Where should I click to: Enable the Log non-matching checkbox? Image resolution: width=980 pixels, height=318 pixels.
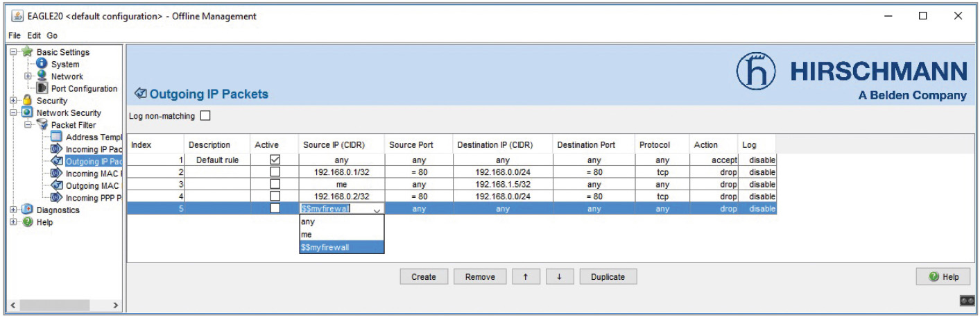pyautogui.click(x=205, y=115)
